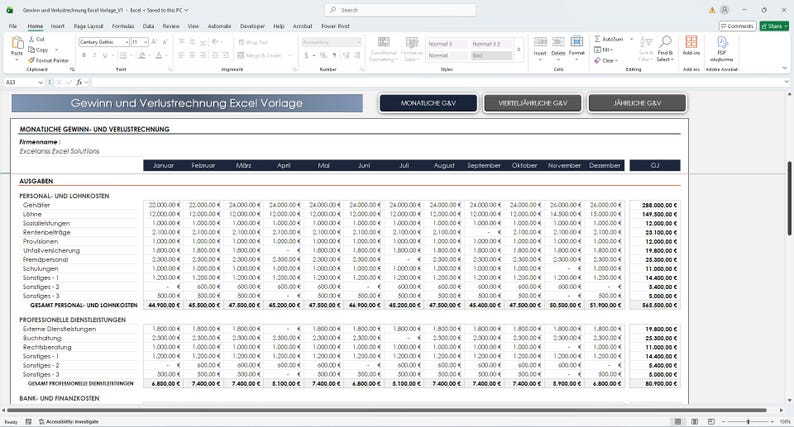This screenshot has height=427, width=794.
Task: Open the font size dropdown
Action: tap(146, 42)
